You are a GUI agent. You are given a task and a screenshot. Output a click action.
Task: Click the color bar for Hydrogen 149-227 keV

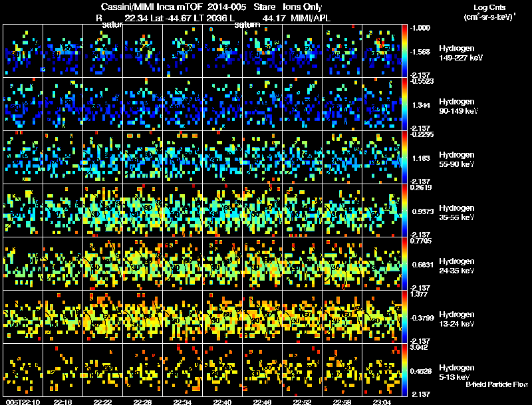tap(405, 51)
